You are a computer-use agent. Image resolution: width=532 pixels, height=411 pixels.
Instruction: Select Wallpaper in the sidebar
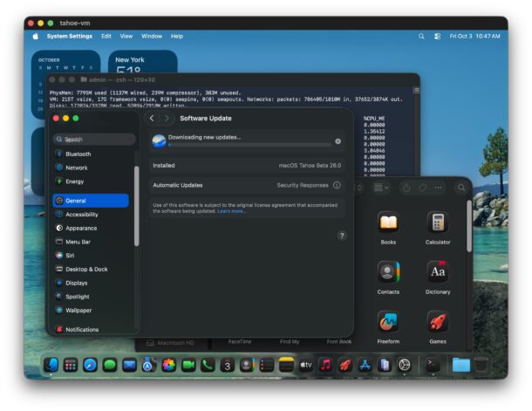click(x=78, y=311)
